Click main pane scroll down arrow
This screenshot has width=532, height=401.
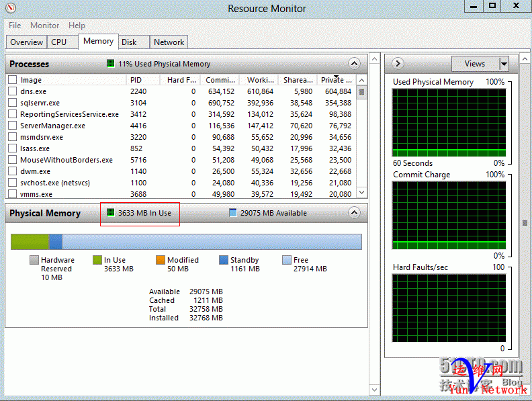click(374, 390)
